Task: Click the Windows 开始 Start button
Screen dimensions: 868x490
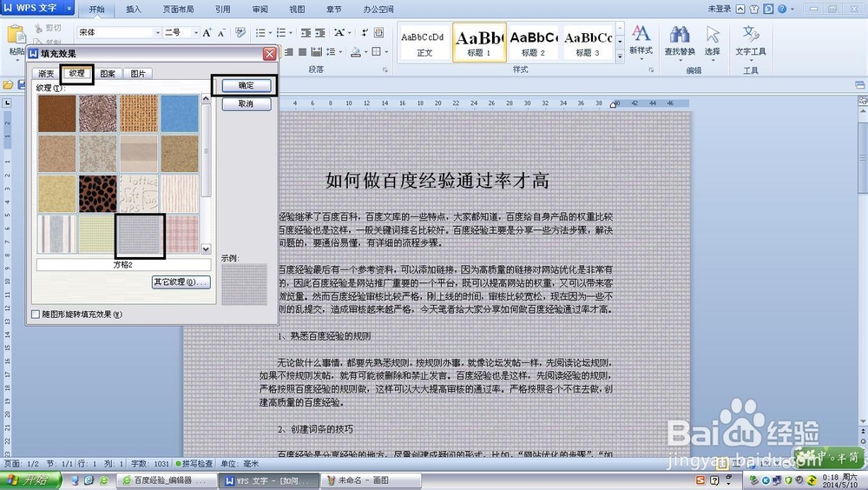Action: 30,480
